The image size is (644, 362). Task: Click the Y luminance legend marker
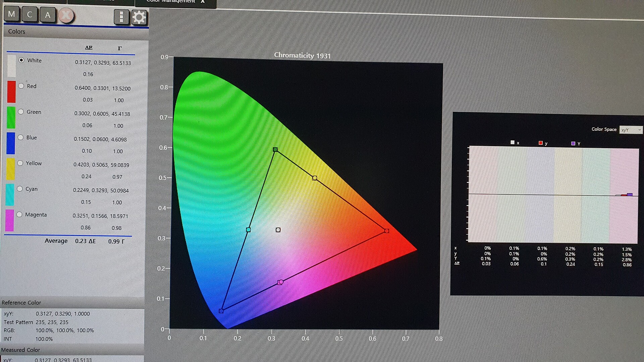click(x=573, y=143)
